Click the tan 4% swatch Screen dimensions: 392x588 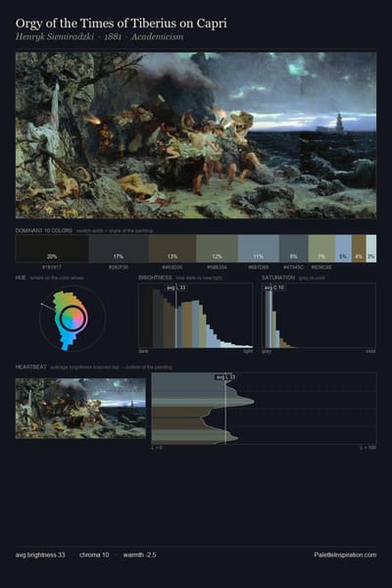[x=359, y=248]
